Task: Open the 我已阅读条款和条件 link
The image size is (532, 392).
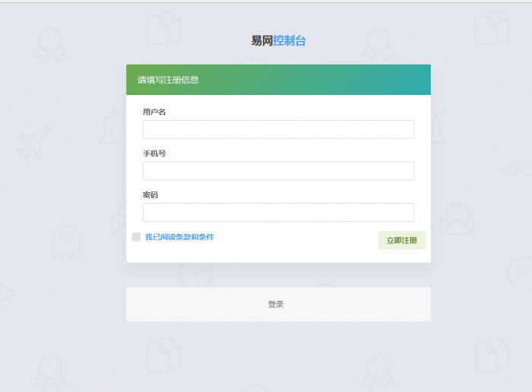Action: (x=179, y=237)
